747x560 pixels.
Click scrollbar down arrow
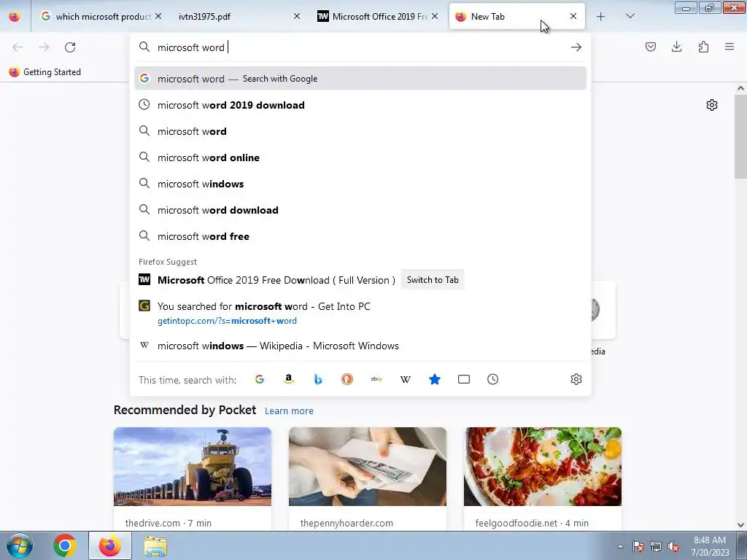pos(740,525)
